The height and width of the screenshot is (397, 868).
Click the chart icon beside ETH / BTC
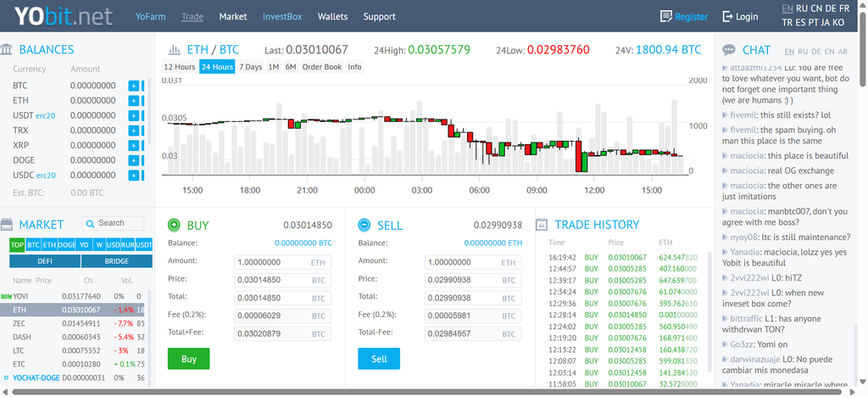click(x=175, y=50)
